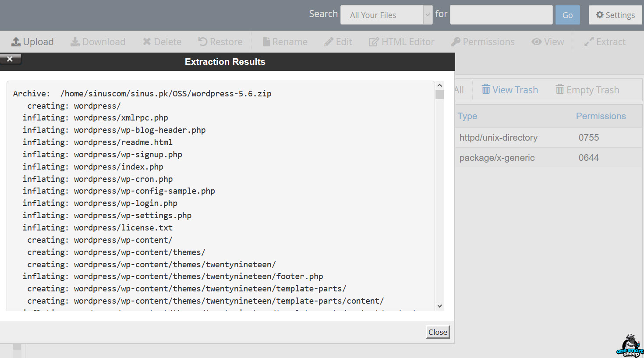Click the Archive path line wordpress-5.6.zip
This screenshot has width=644, height=358.
142,93
